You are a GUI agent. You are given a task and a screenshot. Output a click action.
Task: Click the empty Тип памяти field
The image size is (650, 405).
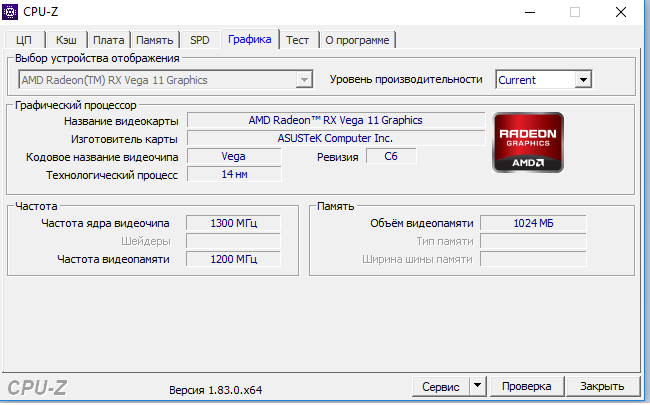pyautogui.click(x=533, y=241)
